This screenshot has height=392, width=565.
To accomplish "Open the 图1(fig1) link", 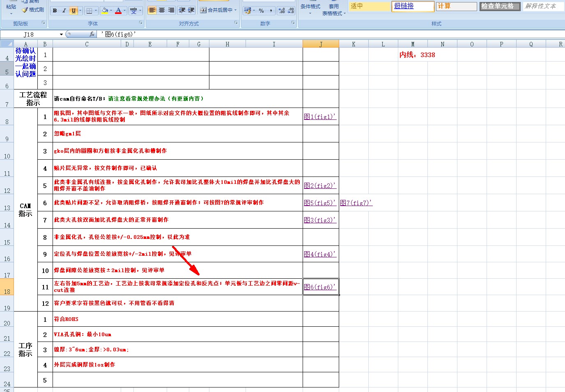I will coord(320,117).
